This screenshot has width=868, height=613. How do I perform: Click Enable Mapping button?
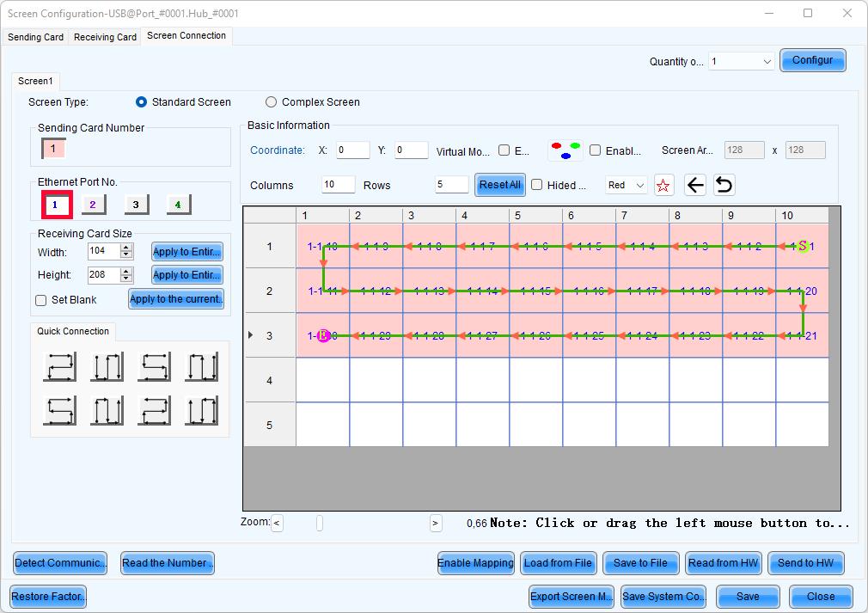pos(475,563)
